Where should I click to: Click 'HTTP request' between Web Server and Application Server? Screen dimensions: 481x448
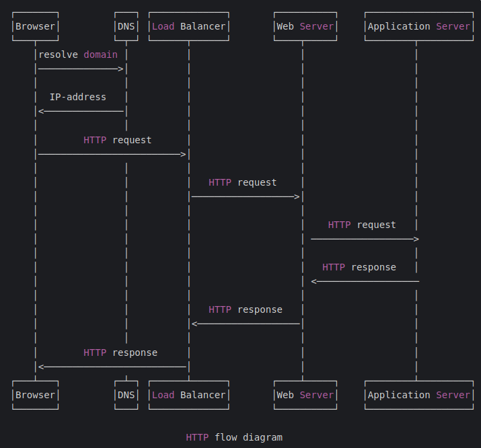coord(362,225)
